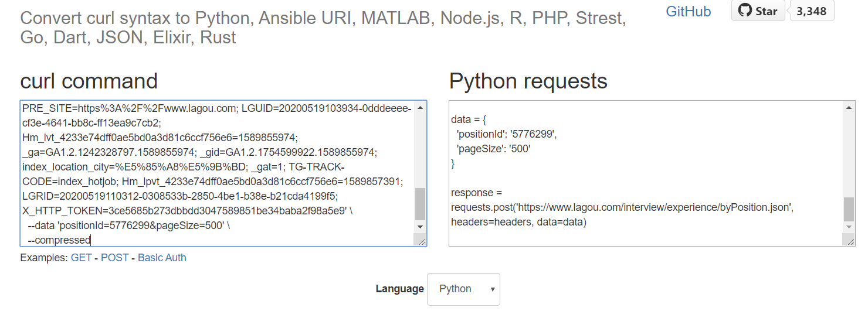Click the 3,348 stargazers count

click(812, 11)
